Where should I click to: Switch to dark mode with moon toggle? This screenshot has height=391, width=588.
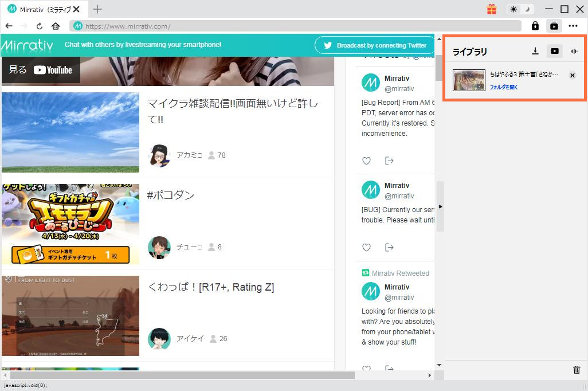click(x=527, y=9)
